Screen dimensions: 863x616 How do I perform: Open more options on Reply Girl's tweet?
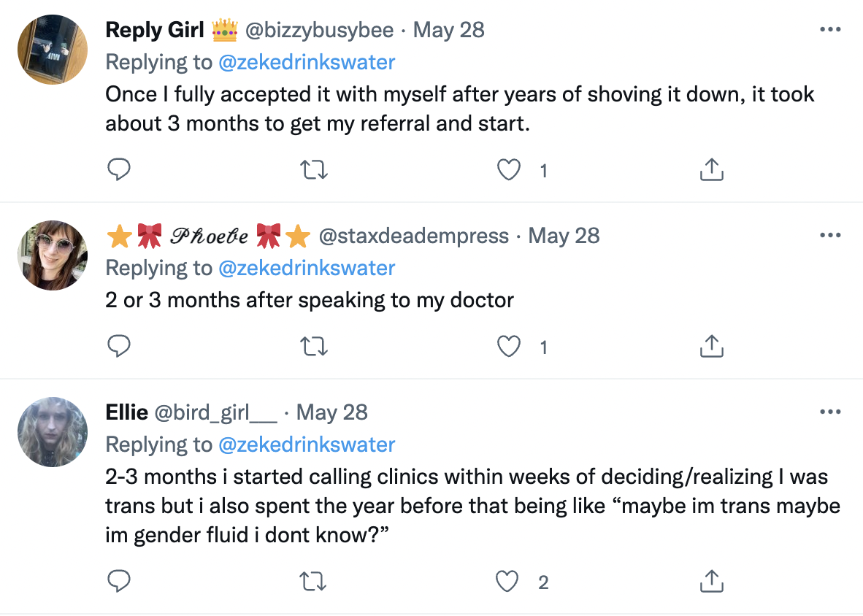(830, 30)
